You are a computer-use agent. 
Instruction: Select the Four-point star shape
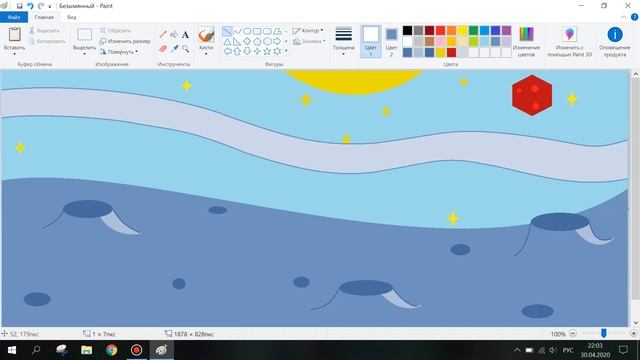pos(257,51)
